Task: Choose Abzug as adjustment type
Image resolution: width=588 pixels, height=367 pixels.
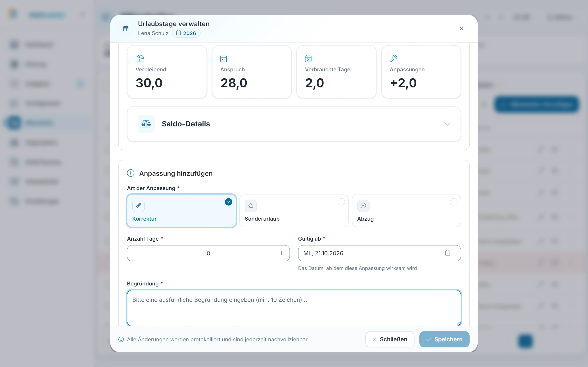Action: point(406,211)
